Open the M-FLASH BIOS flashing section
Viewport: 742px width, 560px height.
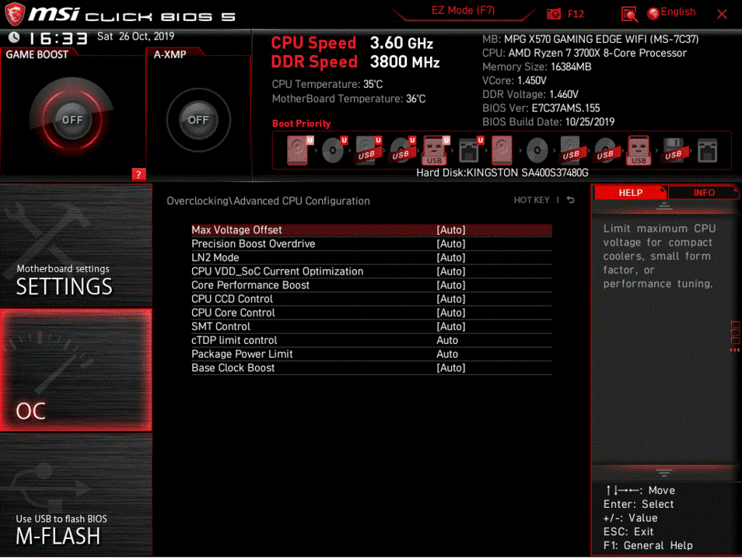(x=75, y=495)
